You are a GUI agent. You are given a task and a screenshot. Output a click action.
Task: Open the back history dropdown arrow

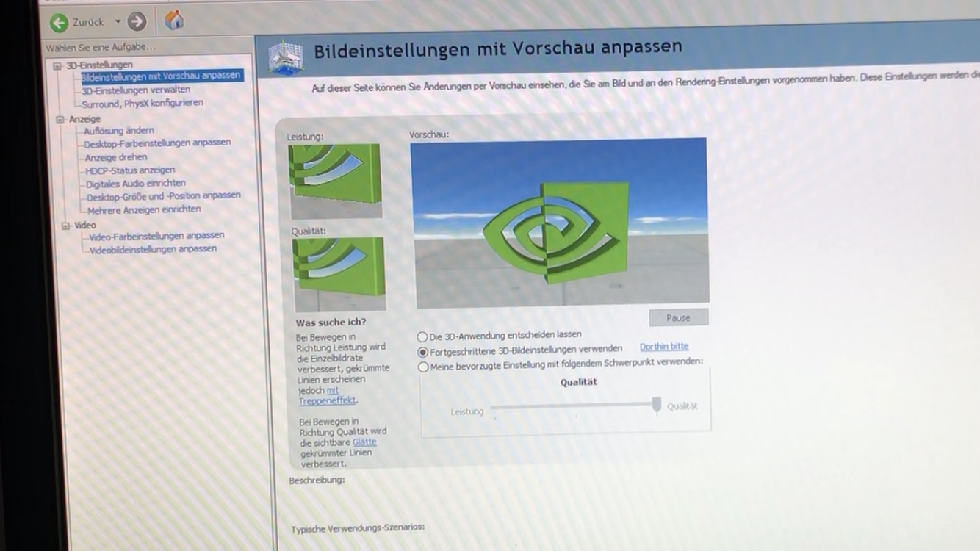point(118,22)
